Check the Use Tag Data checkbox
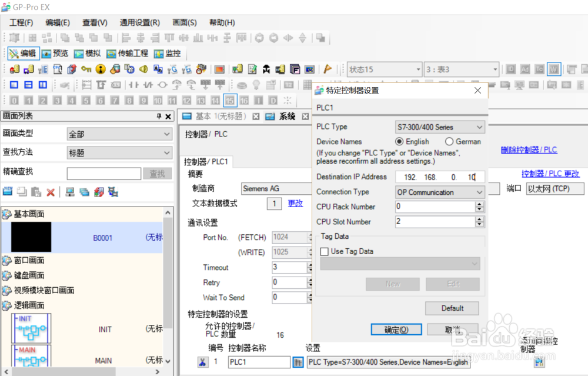Image resolution: width=588 pixels, height=376 pixels. [325, 251]
